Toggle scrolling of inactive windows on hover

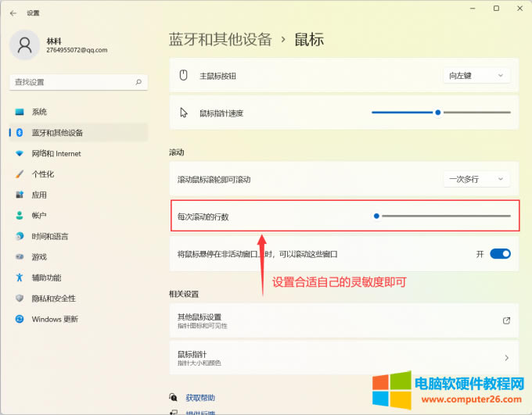click(x=500, y=254)
